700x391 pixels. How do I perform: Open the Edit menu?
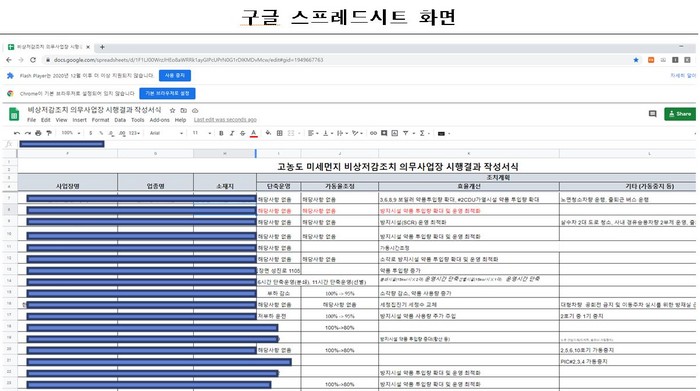[46, 120]
